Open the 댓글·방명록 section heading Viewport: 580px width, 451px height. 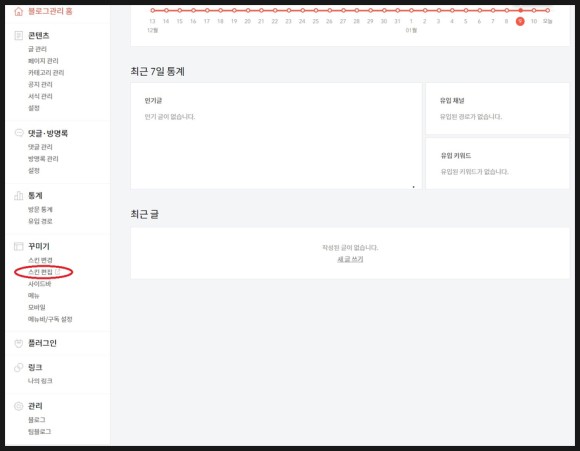48,133
